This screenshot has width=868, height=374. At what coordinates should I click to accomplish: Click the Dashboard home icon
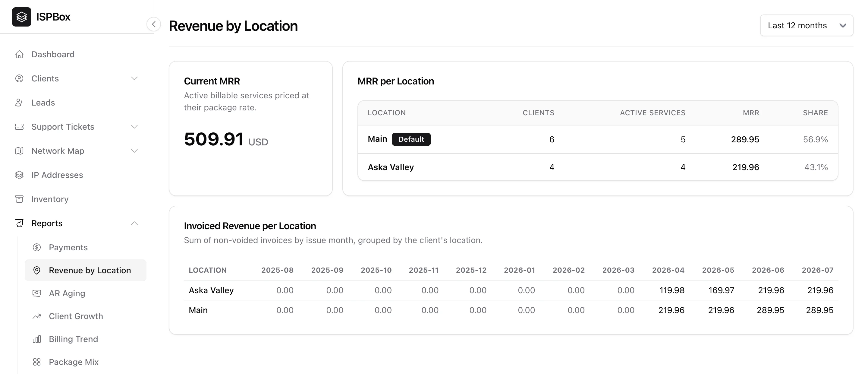(19, 54)
